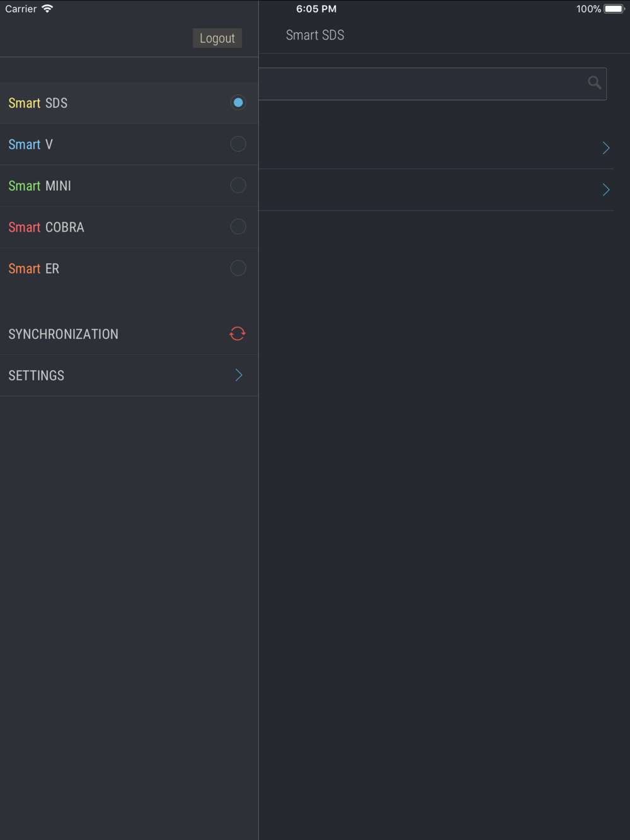Image resolution: width=630 pixels, height=840 pixels.
Task: Choose Smart MINI menu entry
Action: [x=129, y=186]
